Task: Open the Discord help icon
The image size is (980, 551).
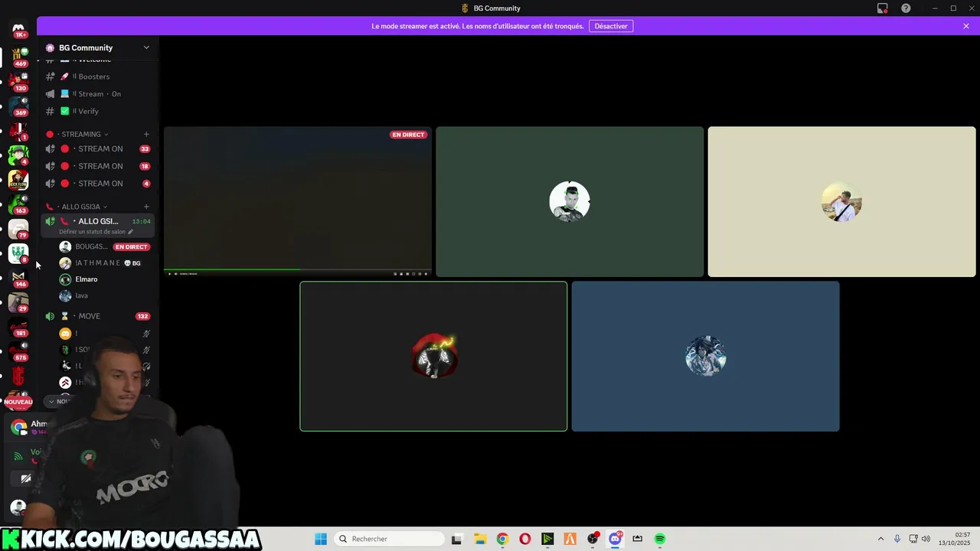Action: click(x=906, y=8)
